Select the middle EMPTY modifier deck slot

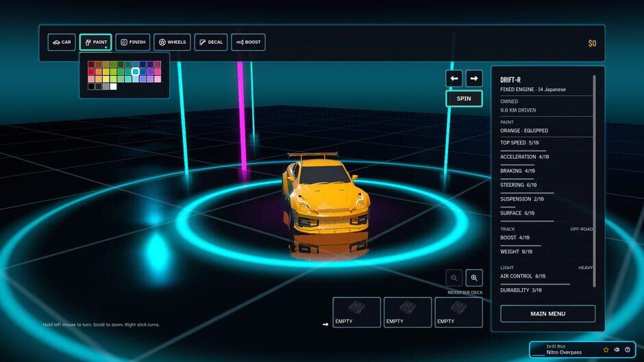pos(408,312)
